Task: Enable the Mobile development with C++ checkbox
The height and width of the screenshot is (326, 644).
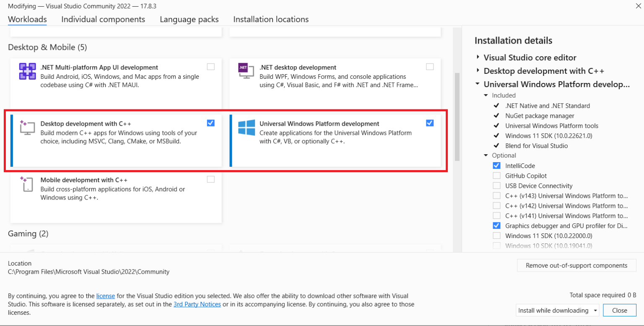Action: [x=211, y=179]
